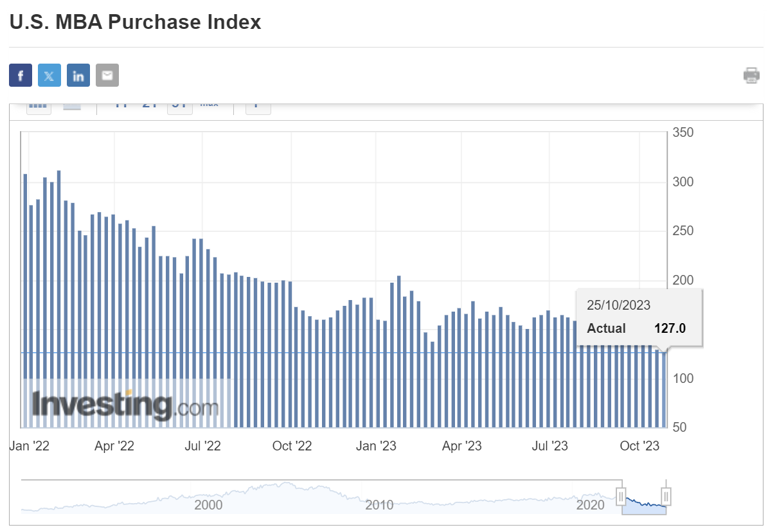Select the 2Y time range

click(x=150, y=106)
